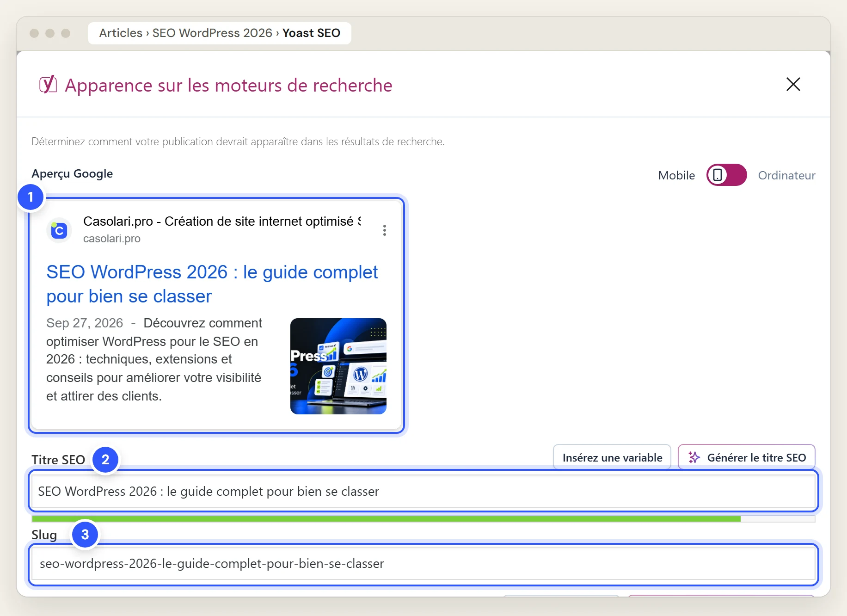Click the Apparence sur les moteurs heading

click(x=228, y=86)
